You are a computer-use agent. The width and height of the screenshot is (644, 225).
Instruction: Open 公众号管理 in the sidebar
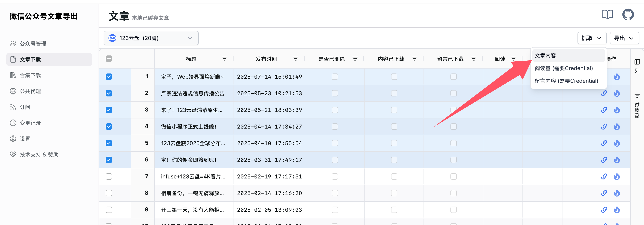point(33,43)
